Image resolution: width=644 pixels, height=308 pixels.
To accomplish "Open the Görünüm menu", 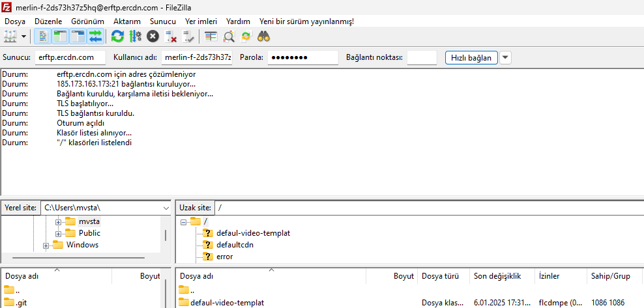I will pos(87,21).
